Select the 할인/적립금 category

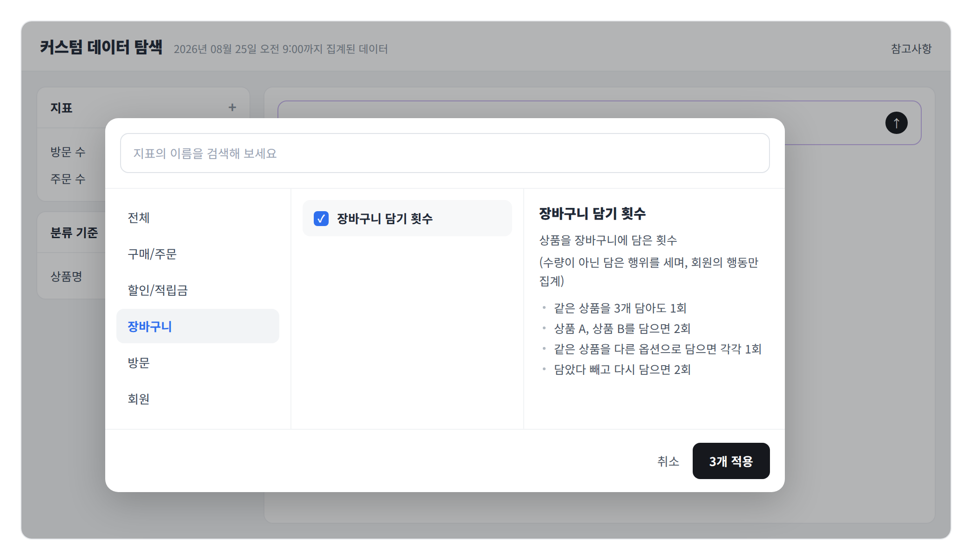click(x=198, y=290)
